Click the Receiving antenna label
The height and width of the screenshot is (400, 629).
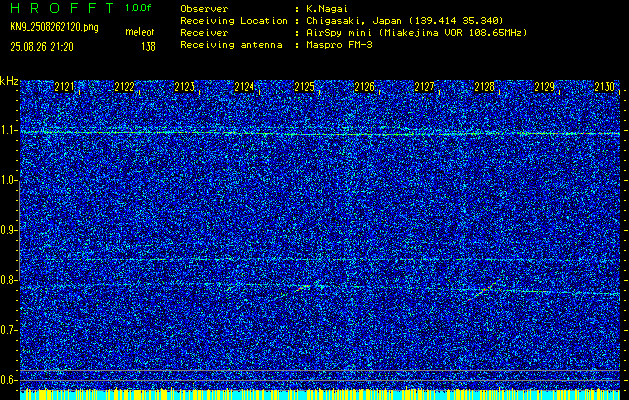[231, 45]
